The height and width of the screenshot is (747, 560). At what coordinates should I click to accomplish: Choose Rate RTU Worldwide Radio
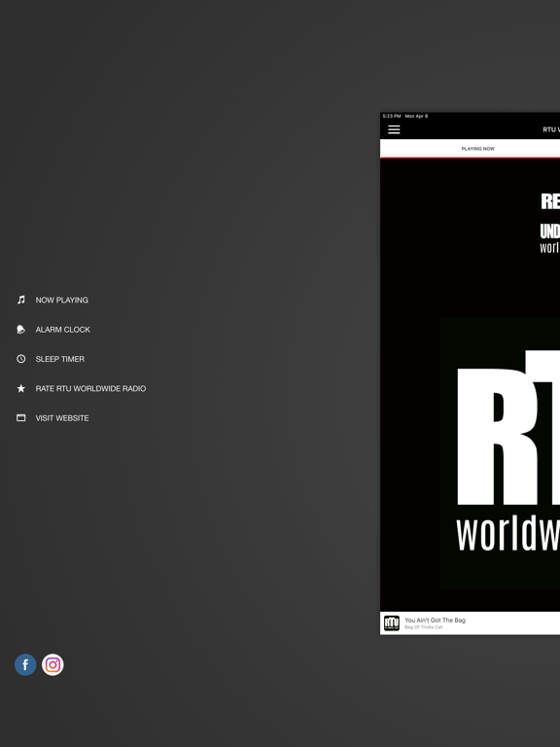[91, 389]
